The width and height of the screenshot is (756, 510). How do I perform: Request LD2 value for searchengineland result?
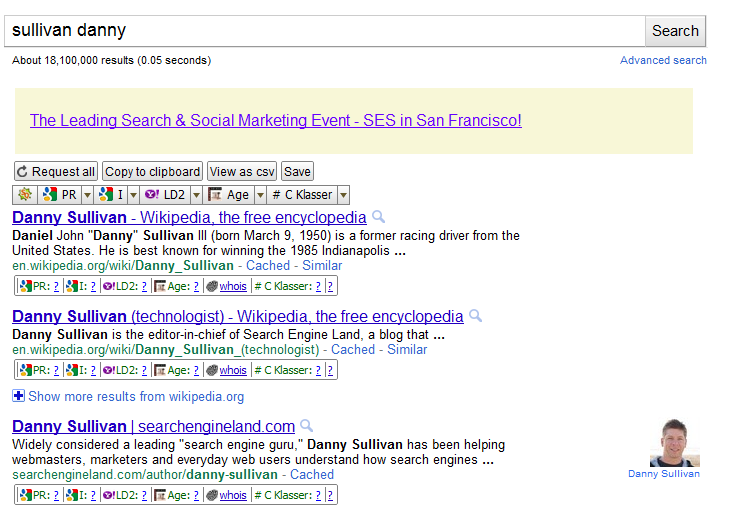click(144, 495)
